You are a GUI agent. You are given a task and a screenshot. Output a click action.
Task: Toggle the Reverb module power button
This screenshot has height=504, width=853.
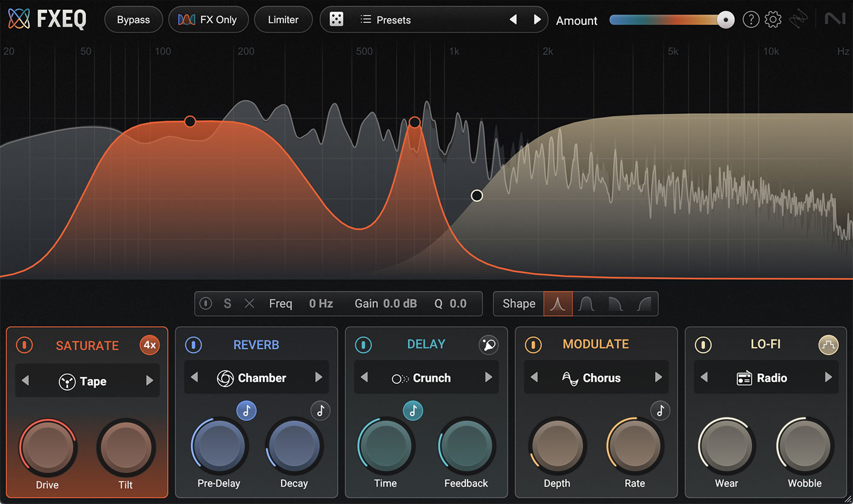click(x=193, y=345)
